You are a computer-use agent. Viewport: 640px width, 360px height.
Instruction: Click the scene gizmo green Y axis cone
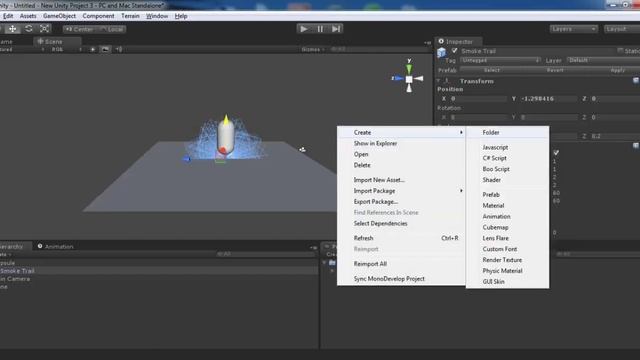409,69
